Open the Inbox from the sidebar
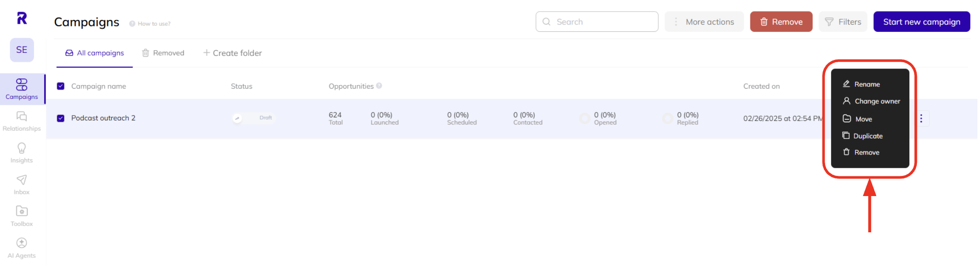This screenshot has height=265, width=980. coord(21,184)
